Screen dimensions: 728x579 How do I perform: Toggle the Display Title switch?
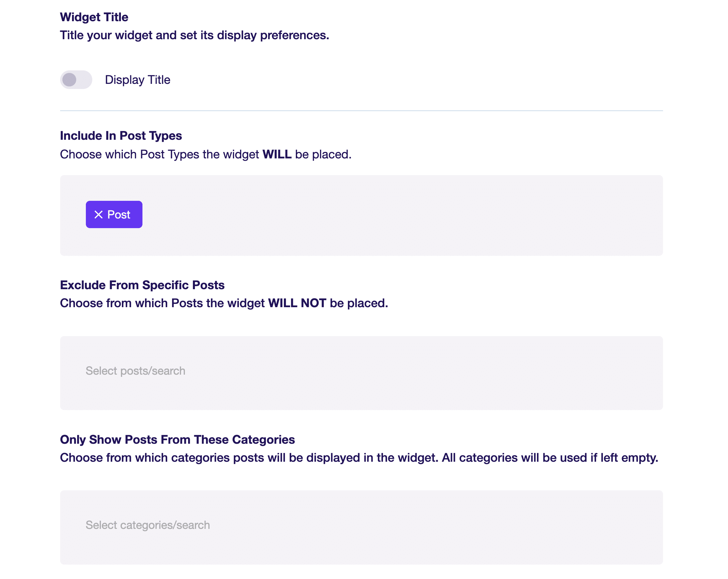[x=76, y=80]
